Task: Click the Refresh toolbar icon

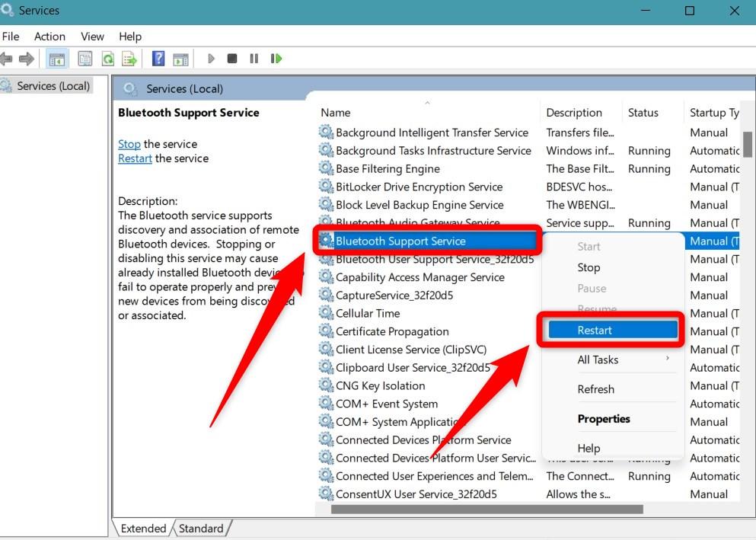Action: [x=108, y=59]
